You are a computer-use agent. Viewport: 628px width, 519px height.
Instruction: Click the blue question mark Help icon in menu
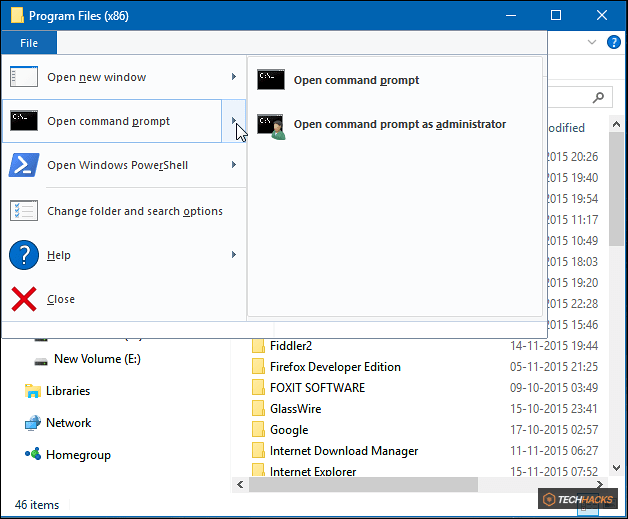coord(24,255)
